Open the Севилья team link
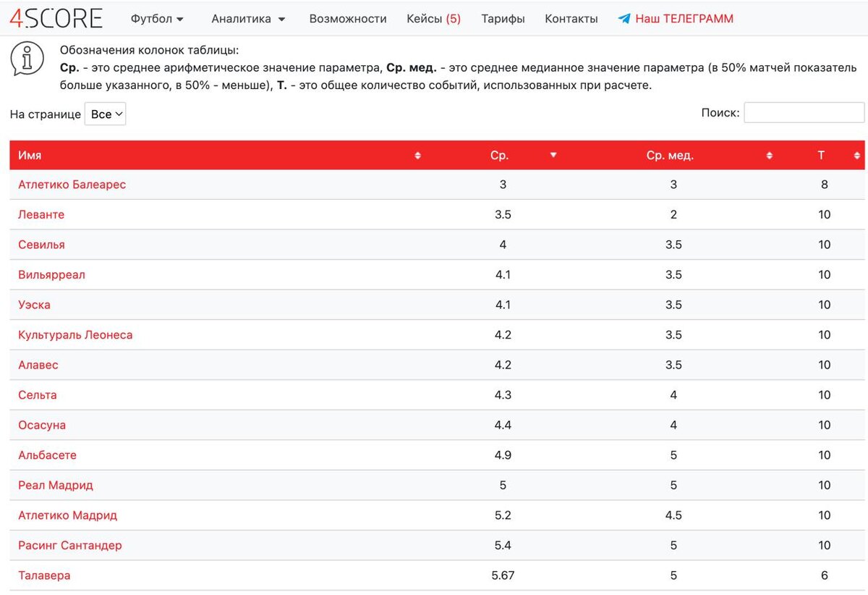Screen dimensions: 868x595 point(41,245)
